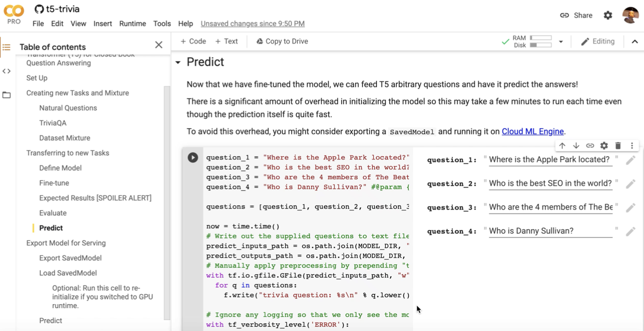Click the t5-trivia notebook title
The height and width of the screenshot is (331, 644).
click(x=63, y=9)
